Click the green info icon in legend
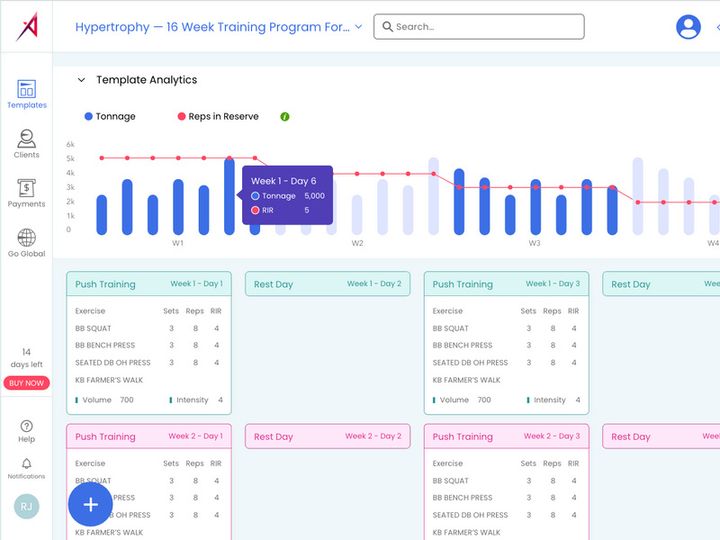This screenshot has width=720, height=540. tap(285, 117)
